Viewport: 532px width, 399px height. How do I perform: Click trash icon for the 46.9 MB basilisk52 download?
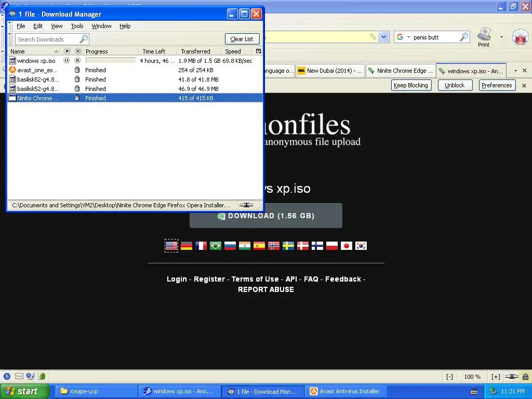tap(77, 88)
